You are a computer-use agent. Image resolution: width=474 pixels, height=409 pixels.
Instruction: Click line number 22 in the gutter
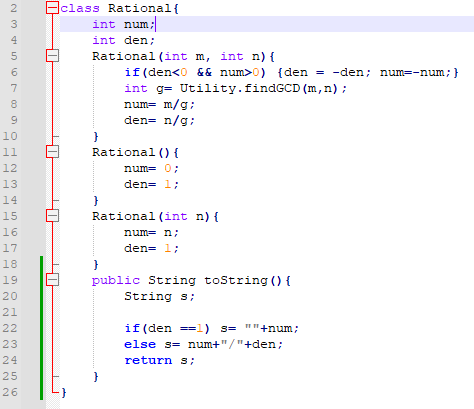coord(10,328)
